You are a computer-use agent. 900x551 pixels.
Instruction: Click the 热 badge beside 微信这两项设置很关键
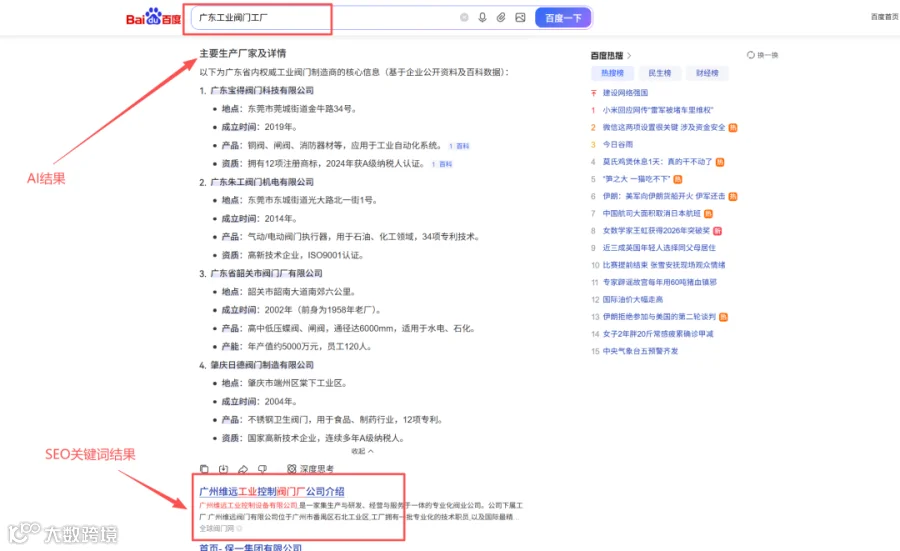tap(733, 127)
